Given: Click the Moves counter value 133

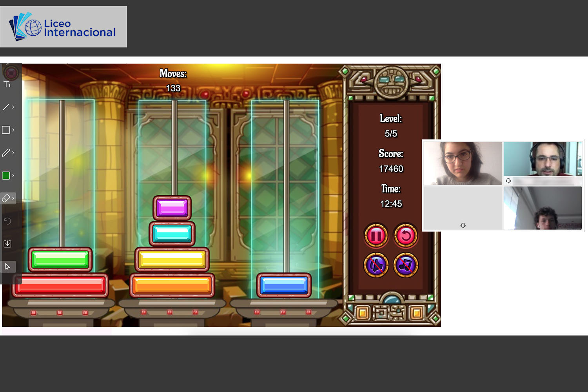Looking at the screenshot, I should (x=173, y=88).
